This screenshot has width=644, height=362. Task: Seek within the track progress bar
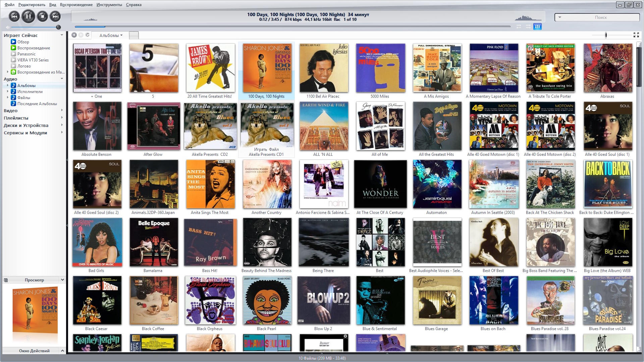point(292,27)
